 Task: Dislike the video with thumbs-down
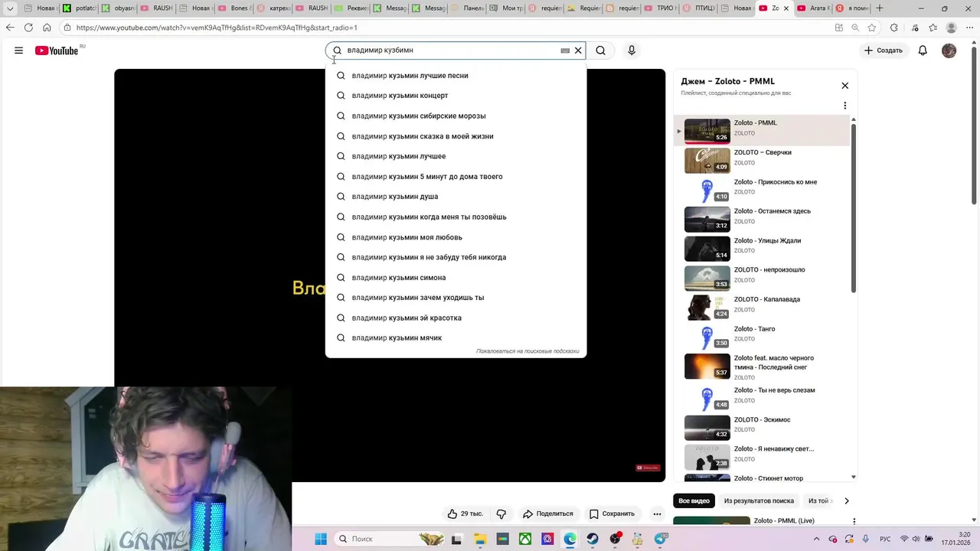[501, 514]
